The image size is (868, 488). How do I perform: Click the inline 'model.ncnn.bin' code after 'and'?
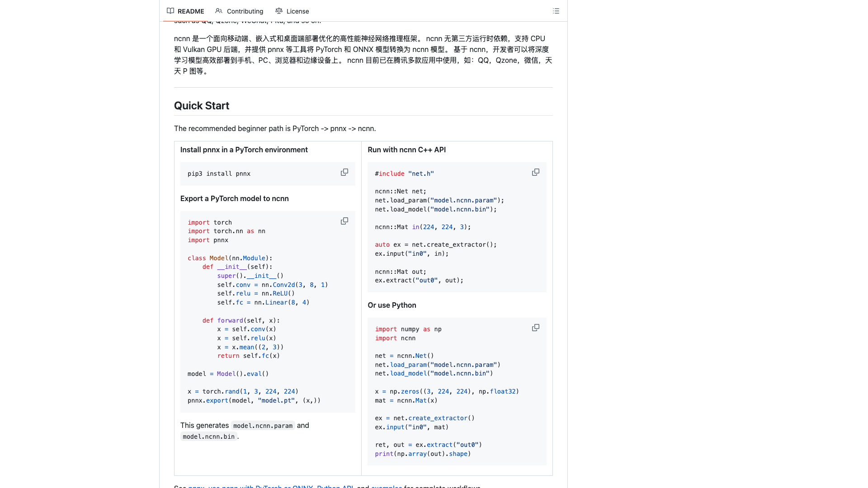(x=208, y=436)
